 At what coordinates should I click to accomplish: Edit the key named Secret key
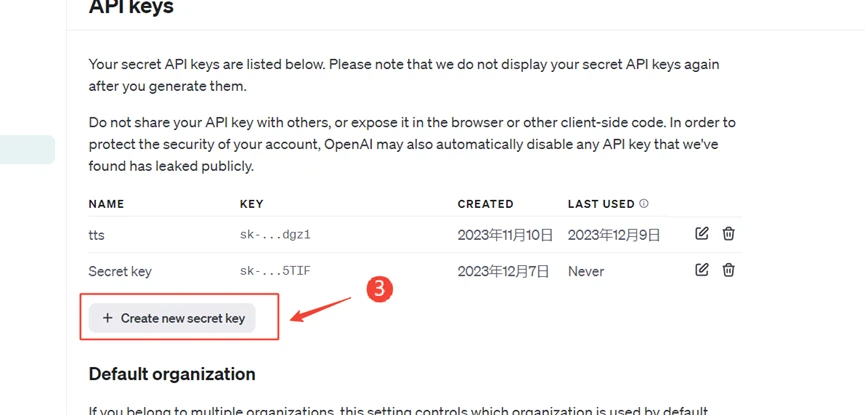pyautogui.click(x=702, y=270)
